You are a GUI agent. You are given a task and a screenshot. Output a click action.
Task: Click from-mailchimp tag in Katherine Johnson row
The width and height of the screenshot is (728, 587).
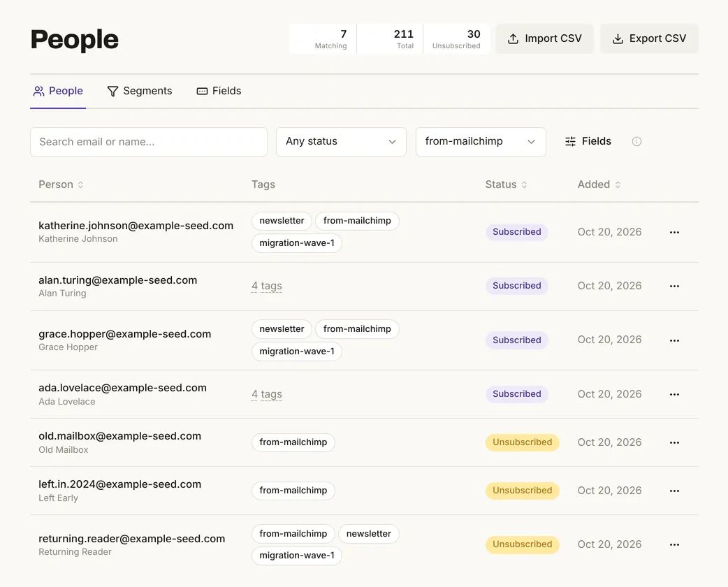click(x=357, y=221)
